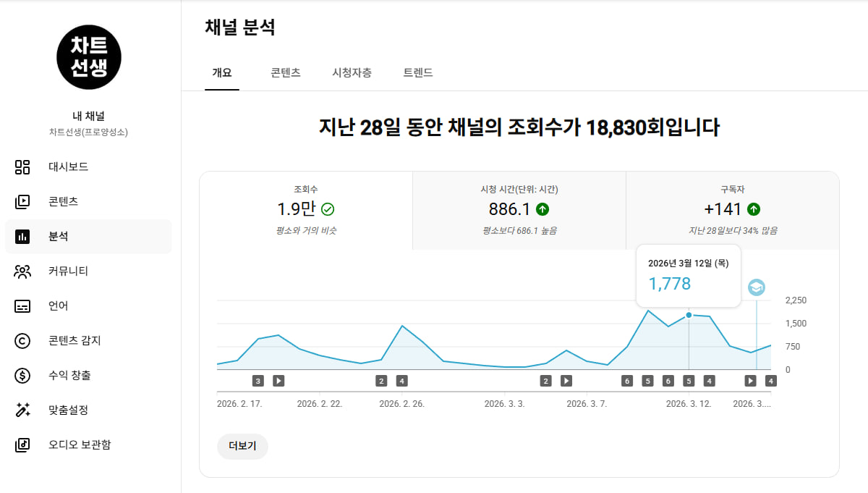
Task: Open 수익 창출 dollar icon
Action: click(22, 376)
